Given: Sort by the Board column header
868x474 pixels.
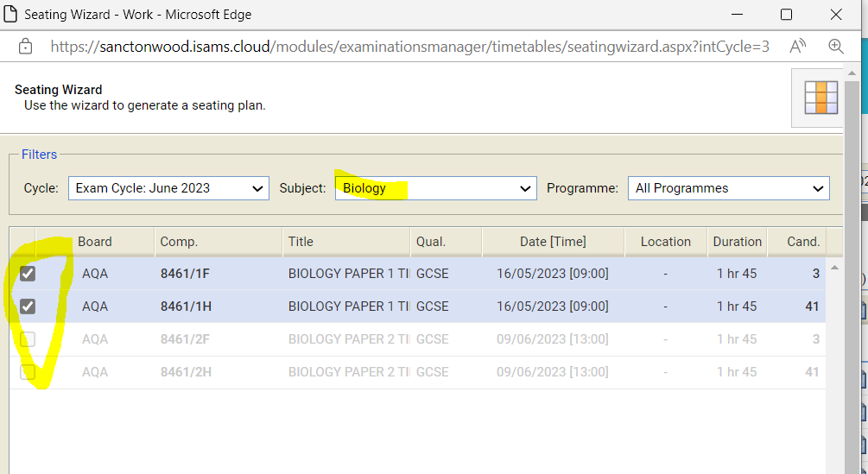Looking at the screenshot, I should click(x=95, y=242).
